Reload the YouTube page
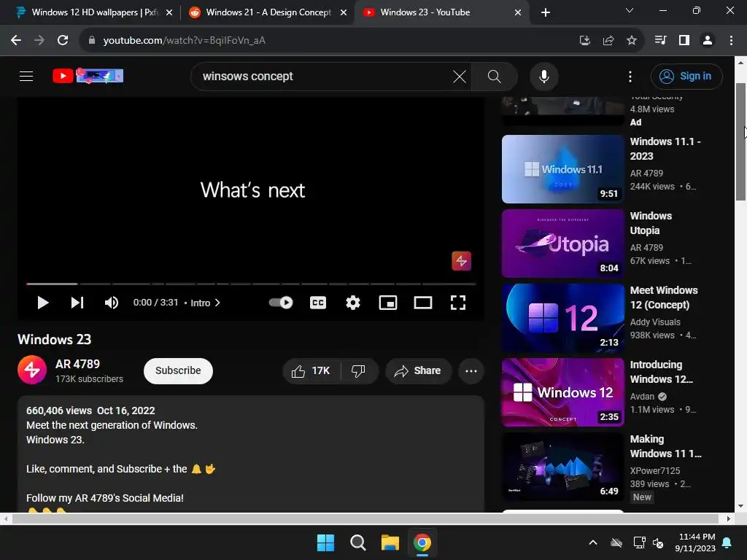The width and height of the screenshot is (747, 560). point(63,41)
